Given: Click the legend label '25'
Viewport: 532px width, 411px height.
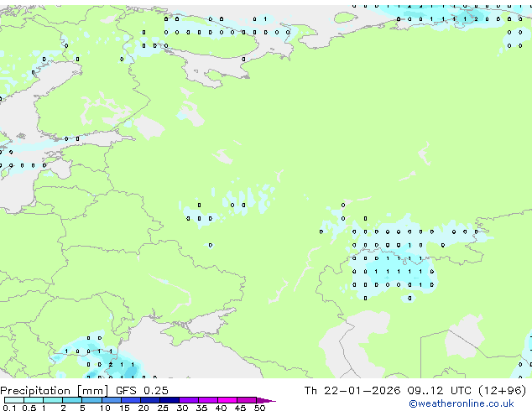Looking at the screenshot, I should pyautogui.click(x=163, y=408).
